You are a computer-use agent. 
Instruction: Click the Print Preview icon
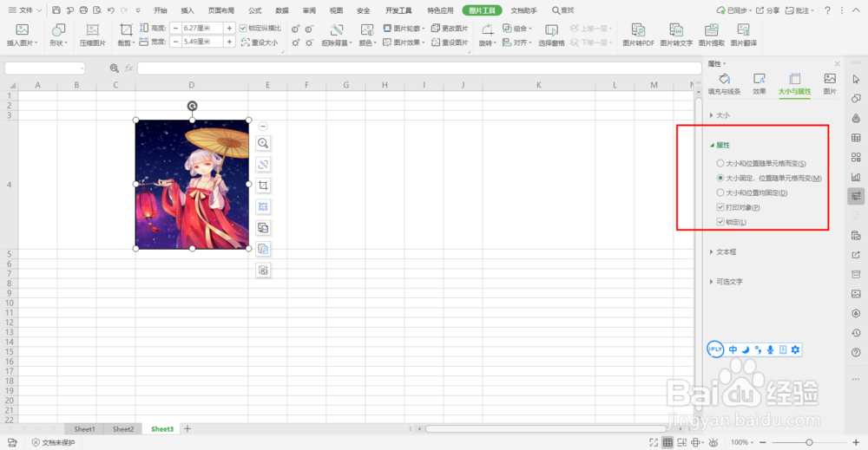(97, 10)
